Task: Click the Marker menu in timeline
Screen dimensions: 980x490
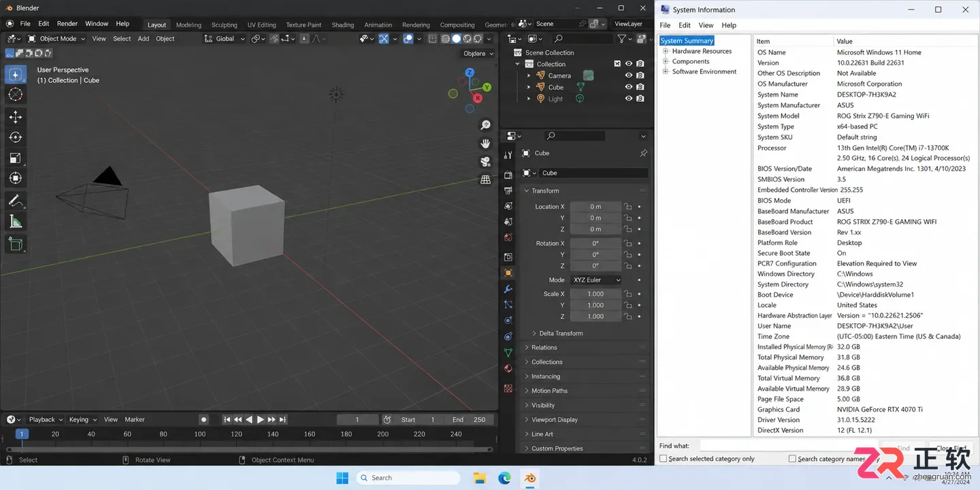Action: (135, 420)
